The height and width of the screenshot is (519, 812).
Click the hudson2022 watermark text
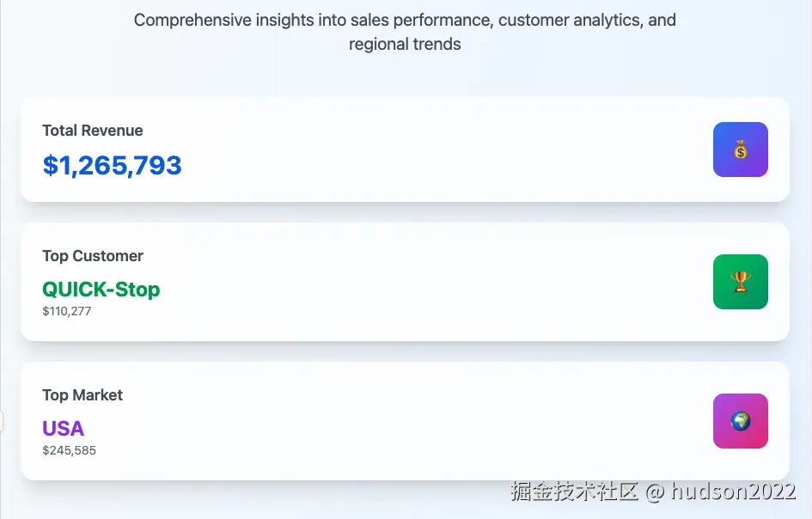pyautogui.click(x=733, y=492)
